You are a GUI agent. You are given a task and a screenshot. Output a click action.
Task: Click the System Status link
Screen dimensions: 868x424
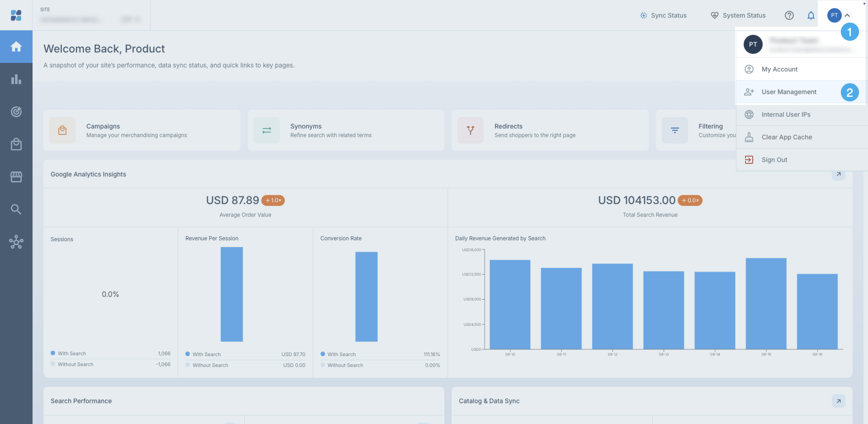738,16
